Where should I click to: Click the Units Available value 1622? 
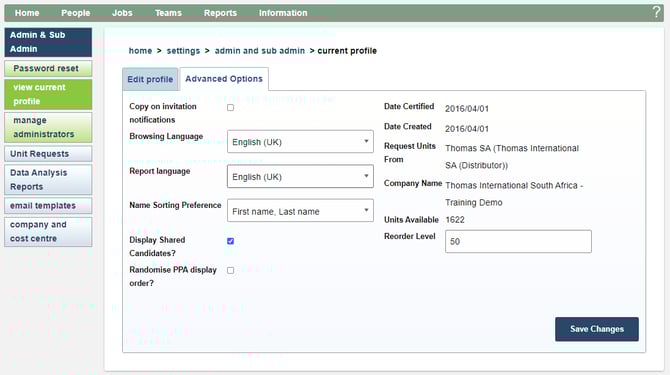[455, 220]
